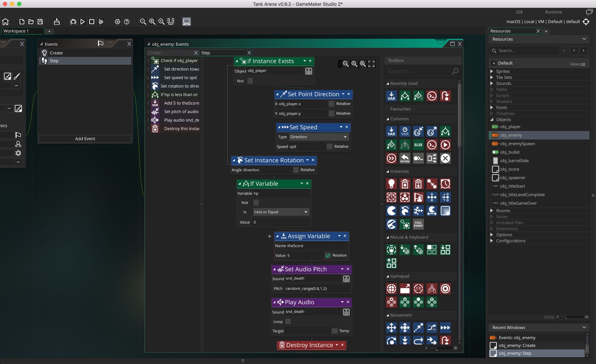Viewport: 596px width, 364px height.
Task: Select the Destroy Instance action icon
Action: [x=281, y=345]
